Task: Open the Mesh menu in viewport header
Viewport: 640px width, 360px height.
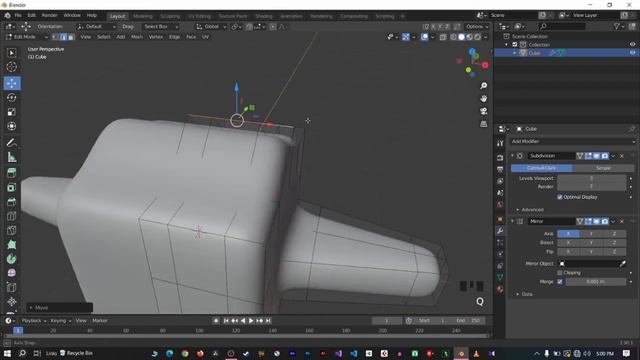Action: tap(137, 37)
